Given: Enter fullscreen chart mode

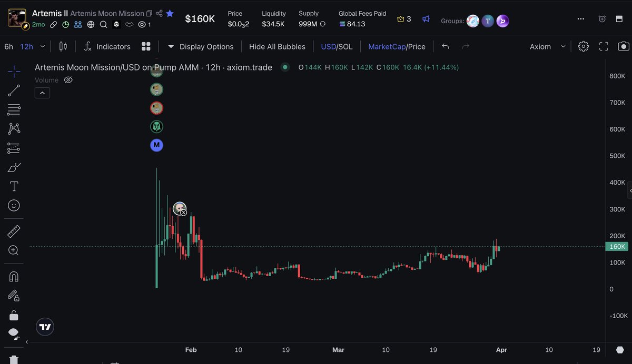Looking at the screenshot, I should point(604,46).
